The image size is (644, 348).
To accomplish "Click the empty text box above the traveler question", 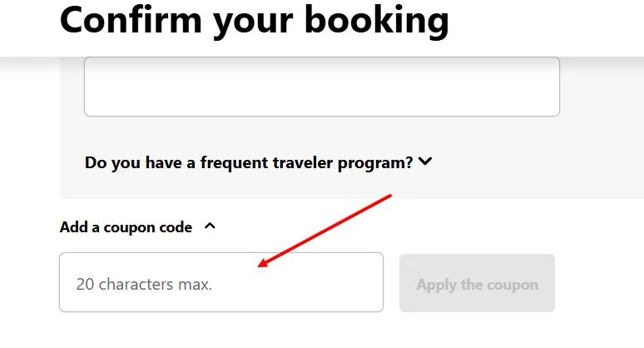I will click(x=321, y=87).
